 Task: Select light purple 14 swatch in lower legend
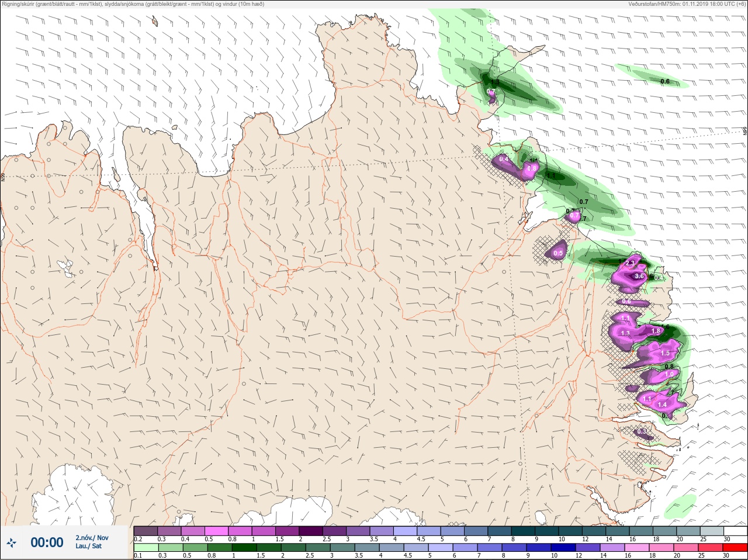(x=612, y=548)
